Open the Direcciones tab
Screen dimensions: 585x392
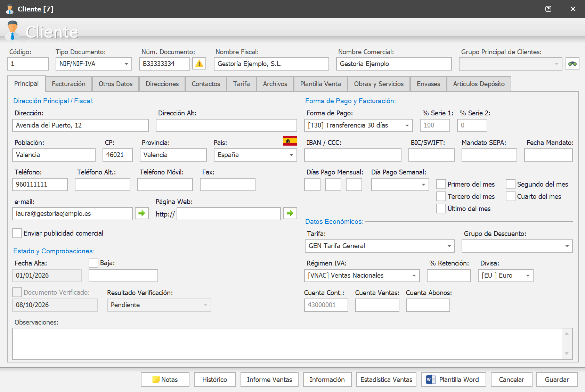click(162, 84)
